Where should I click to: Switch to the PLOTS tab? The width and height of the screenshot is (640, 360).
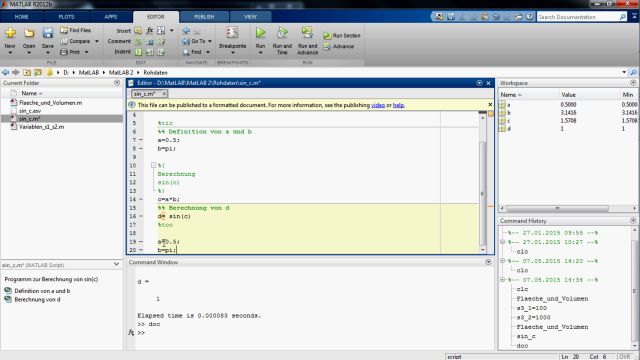(x=66, y=17)
